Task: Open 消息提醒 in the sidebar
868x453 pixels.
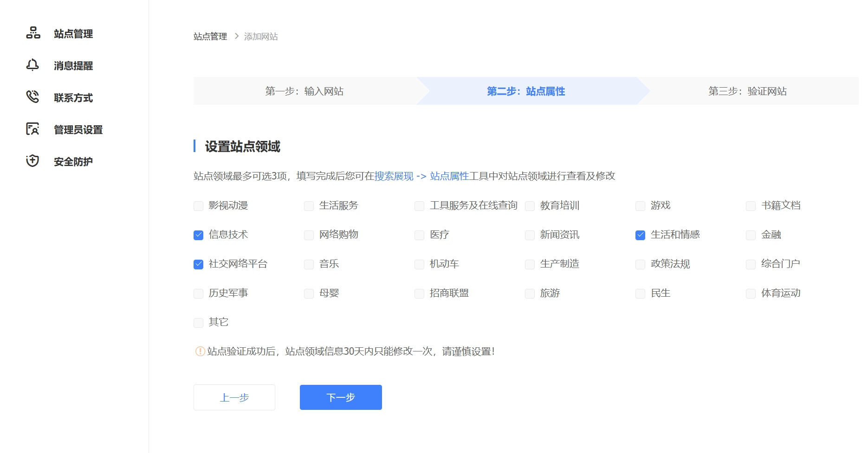Action: pos(73,65)
